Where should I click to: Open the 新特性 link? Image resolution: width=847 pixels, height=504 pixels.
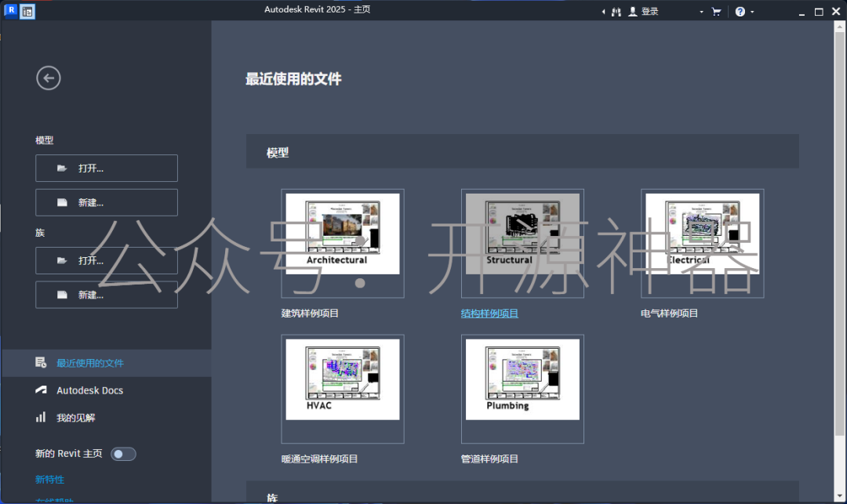[x=49, y=479]
